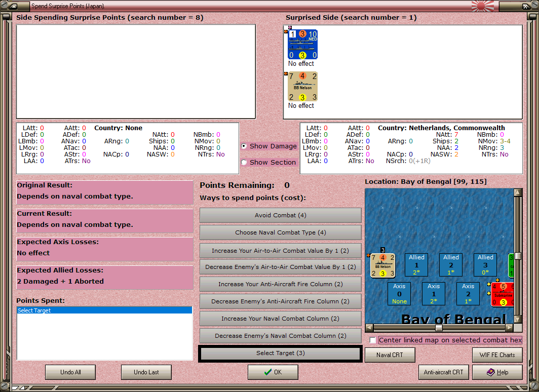Click the map's scroll up arrow
The image size is (539, 392).
pos(518,192)
